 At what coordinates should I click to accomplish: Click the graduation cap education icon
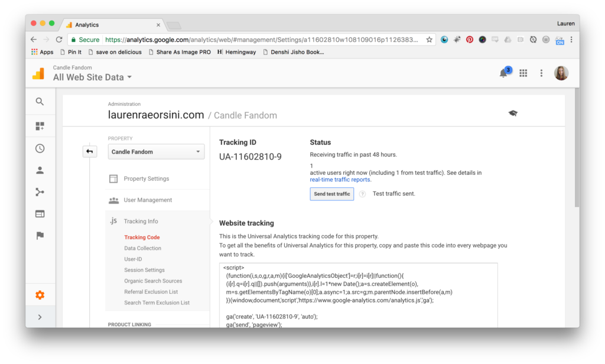pos(513,113)
